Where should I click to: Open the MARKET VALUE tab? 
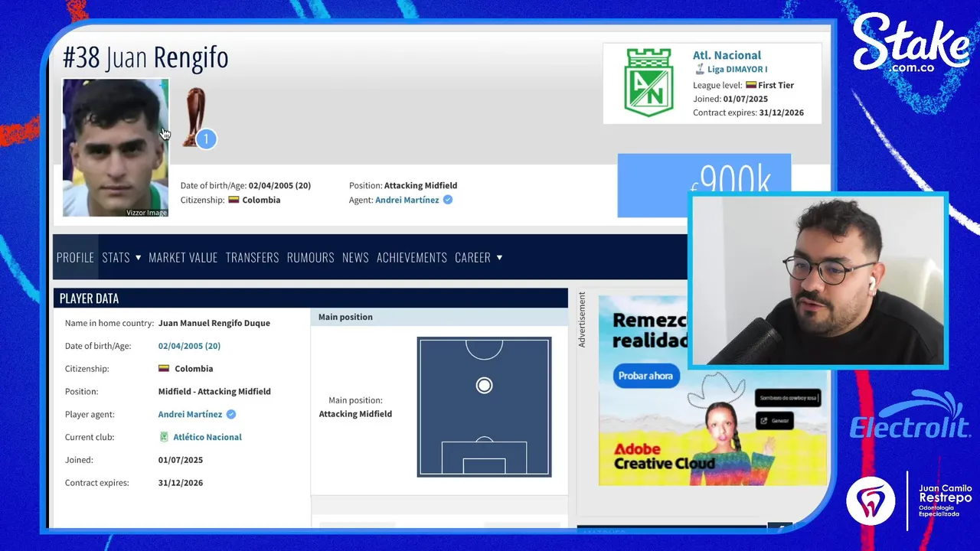pyautogui.click(x=183, y=257)
